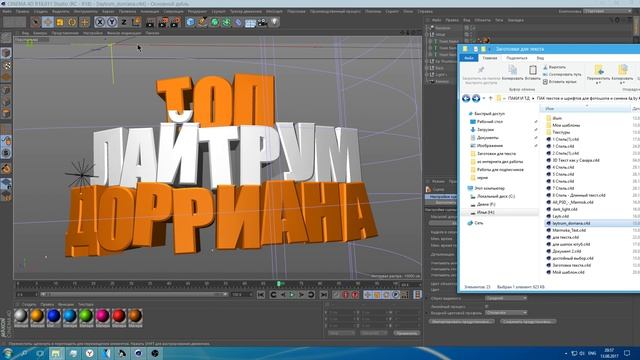Play the animation forward
The height and width of the screenshot is (360, 640).
click(292, 294)
